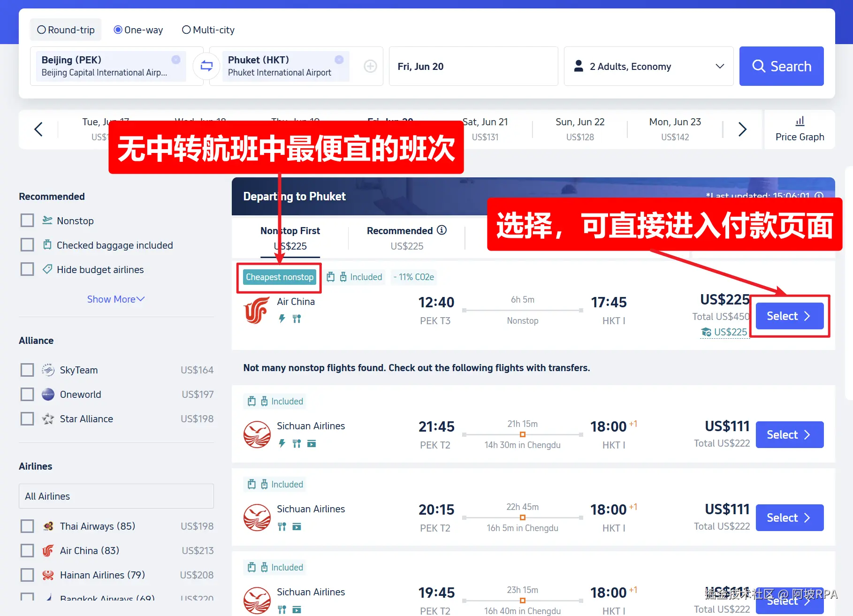Click entertainment icon on 21:45 flight
Viewport: 853px width, 616px height.
click(x=312, y=443)
